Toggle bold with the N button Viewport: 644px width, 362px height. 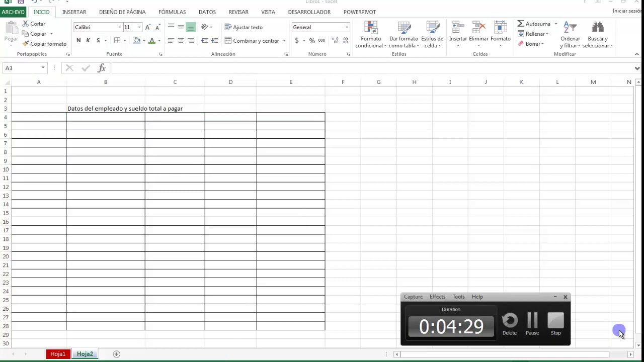tap(78, 40)
